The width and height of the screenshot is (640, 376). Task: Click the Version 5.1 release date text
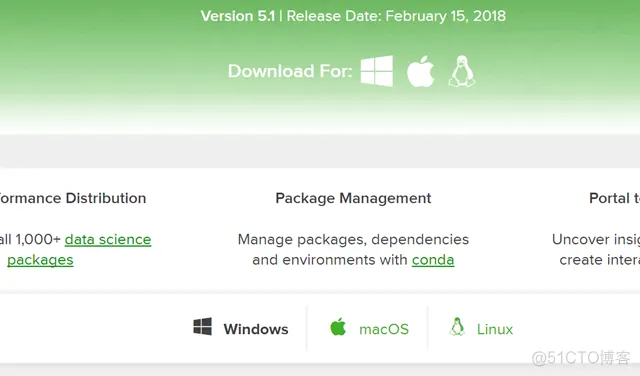tap(353, 16)
